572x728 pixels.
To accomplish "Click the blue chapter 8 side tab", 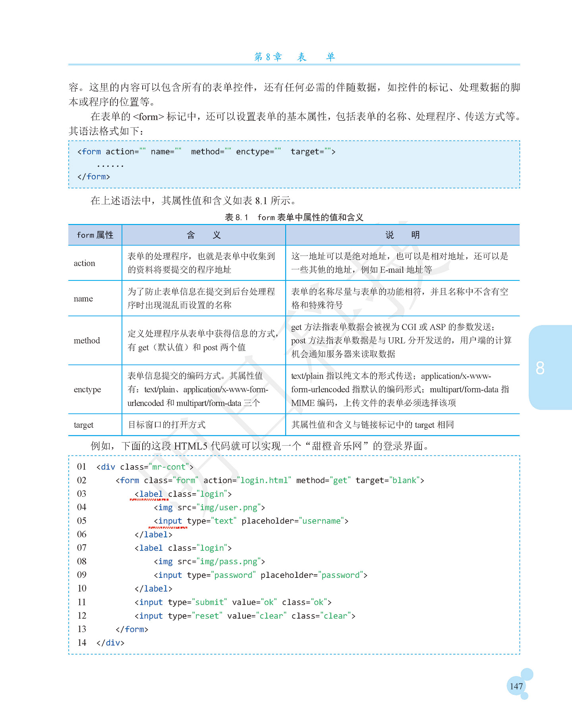I will 551,367.
